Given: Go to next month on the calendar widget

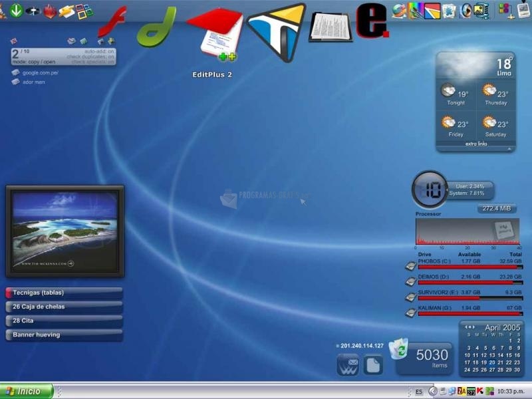Looking at the screenshot, I should pyautogui.click(x=474, y=327).
